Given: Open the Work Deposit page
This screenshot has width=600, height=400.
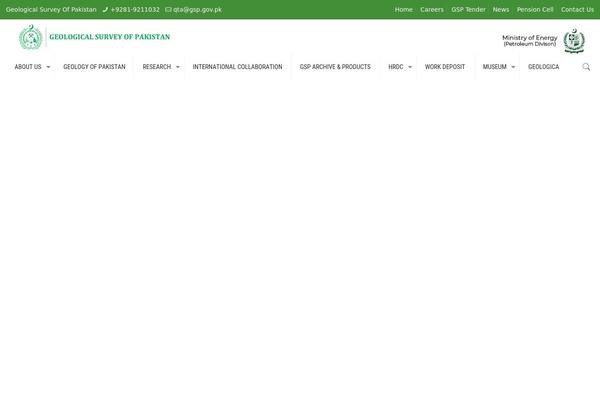Looking at the screenshot, I should point(445,67).
